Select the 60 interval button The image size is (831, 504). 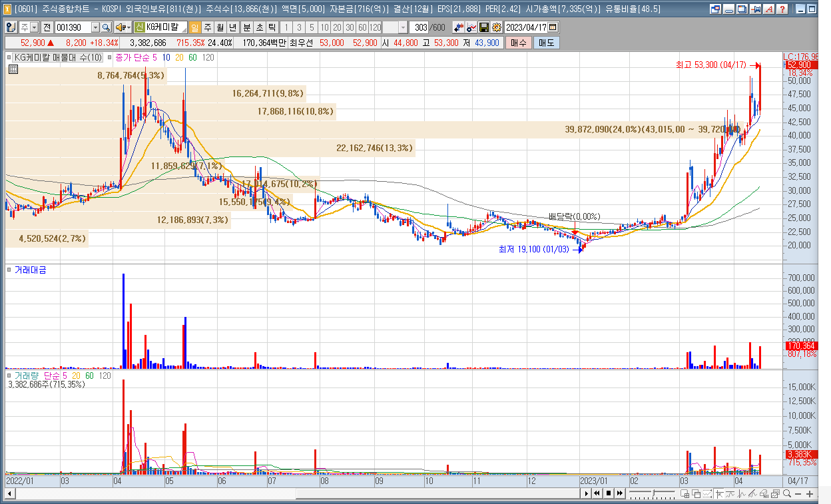click(x=362, y=27)
